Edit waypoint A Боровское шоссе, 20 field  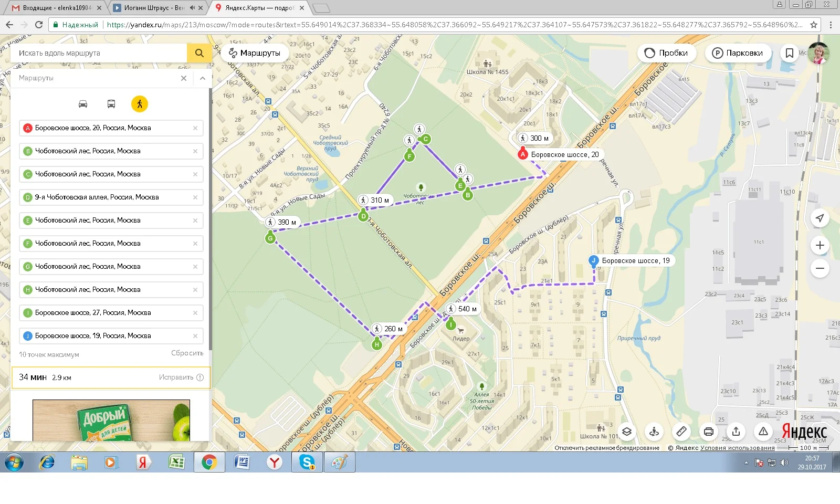click(111, 128)
